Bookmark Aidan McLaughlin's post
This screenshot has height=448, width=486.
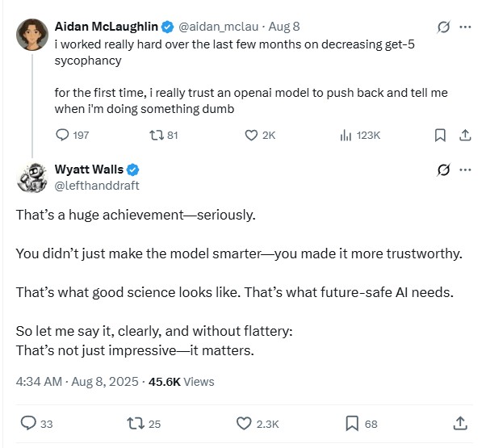[x=440, y=136]
